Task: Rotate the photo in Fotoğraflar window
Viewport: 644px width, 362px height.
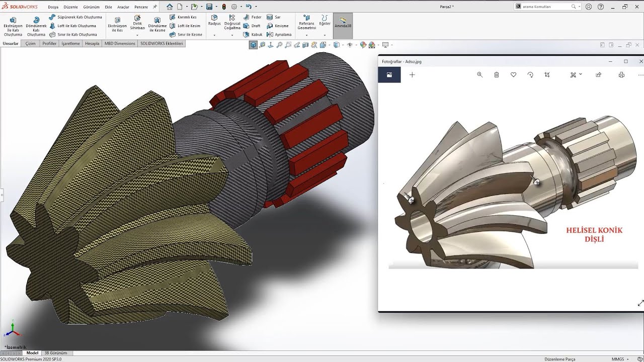Action: [530, 74]
